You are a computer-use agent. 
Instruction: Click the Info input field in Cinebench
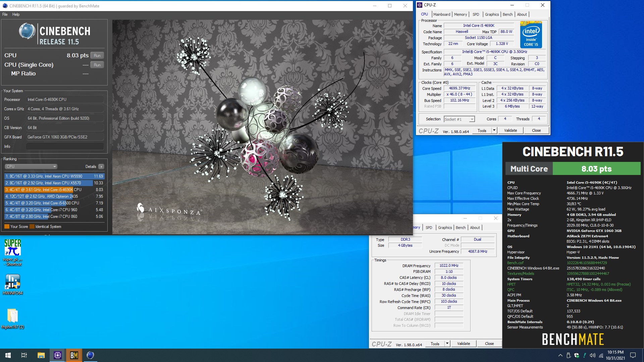click(x=65, y=146)
